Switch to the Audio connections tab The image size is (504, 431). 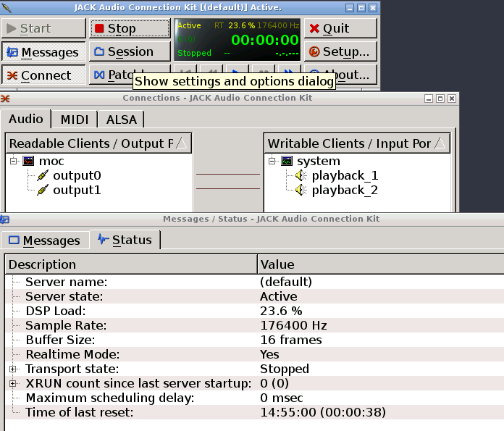pyautogui.click(x=26, y=119)
